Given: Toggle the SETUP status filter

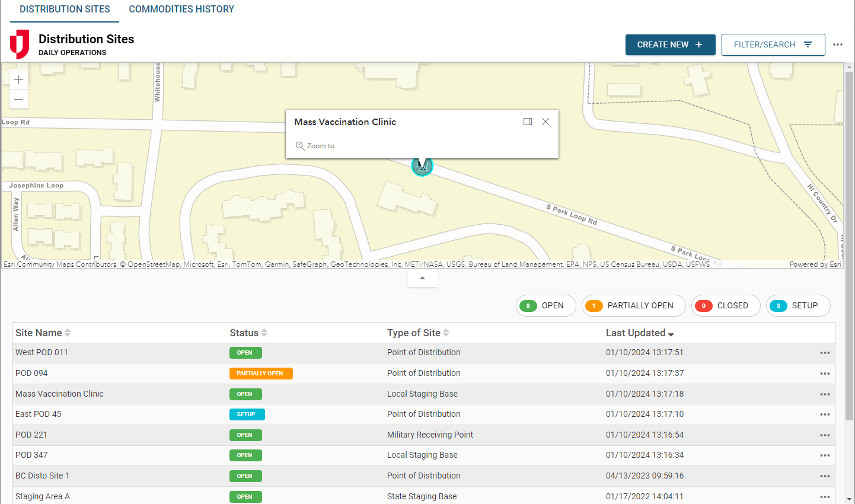Looking at the screenshot, I should [798, 305].
